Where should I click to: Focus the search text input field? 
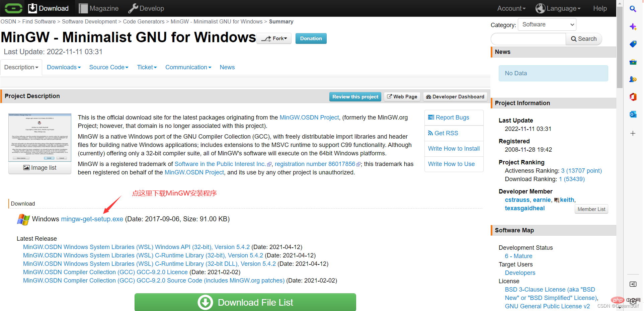(x=528, y=39)
